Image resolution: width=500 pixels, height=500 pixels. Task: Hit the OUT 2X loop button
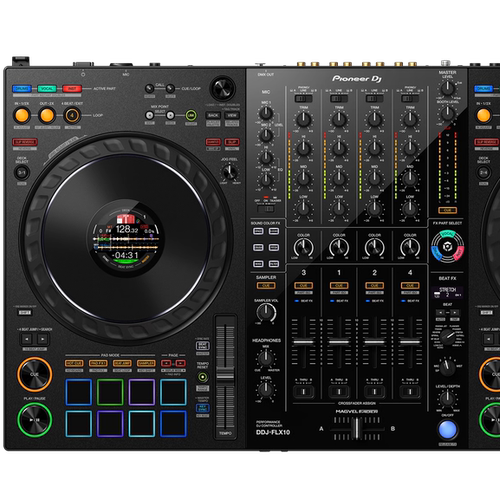[x=47, y=116]
